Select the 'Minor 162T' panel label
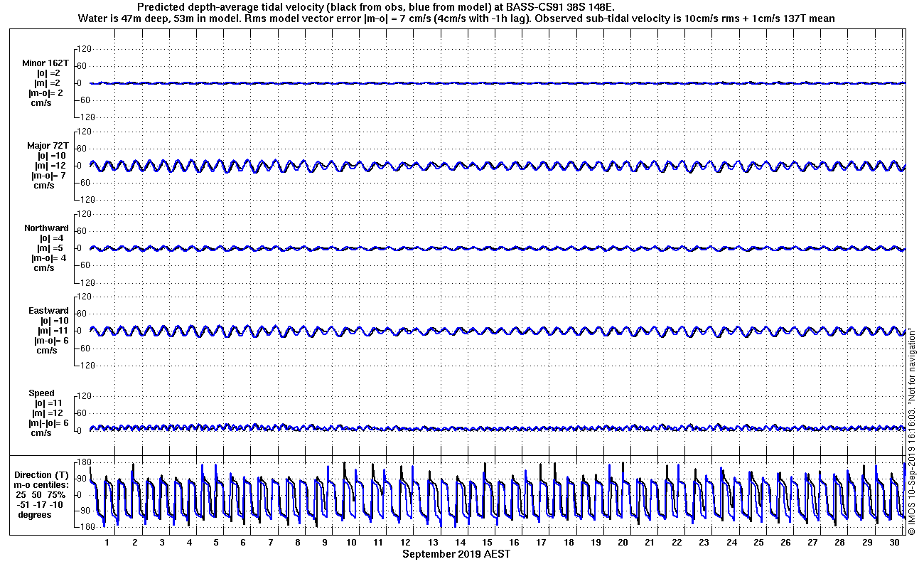Image resolution: width=924 pixels, height=569 pixels. click(x=45, y=63)
